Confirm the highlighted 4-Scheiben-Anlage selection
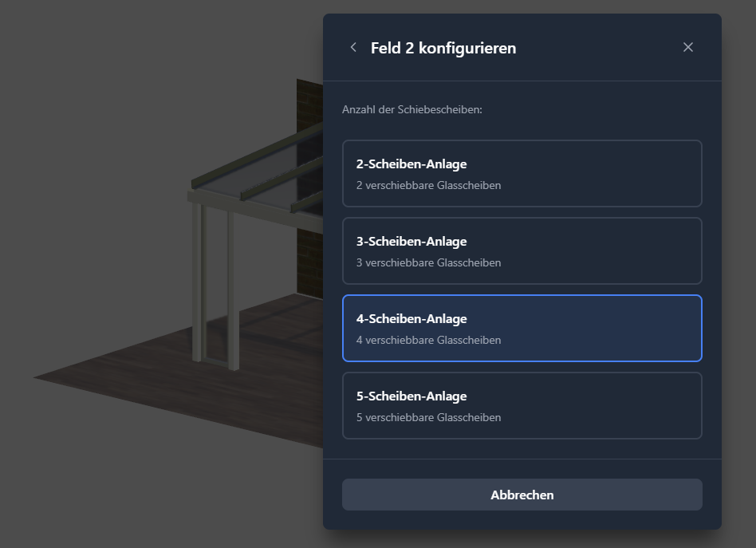756x548 pixels. tap(522, 328)
